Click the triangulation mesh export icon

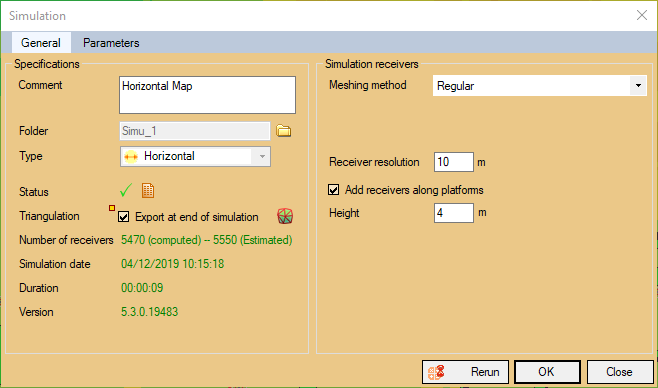click(285, 216)
